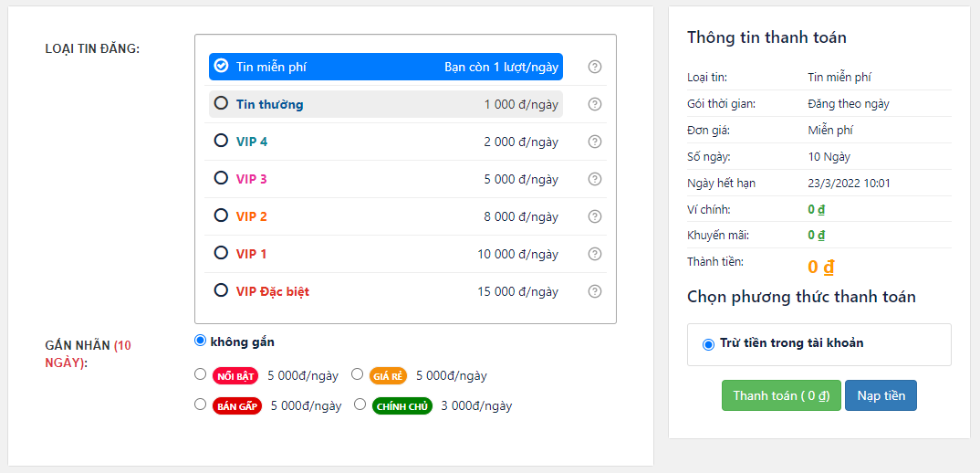
Task: Select the không gắn label option
Action: tap(201, 342)
